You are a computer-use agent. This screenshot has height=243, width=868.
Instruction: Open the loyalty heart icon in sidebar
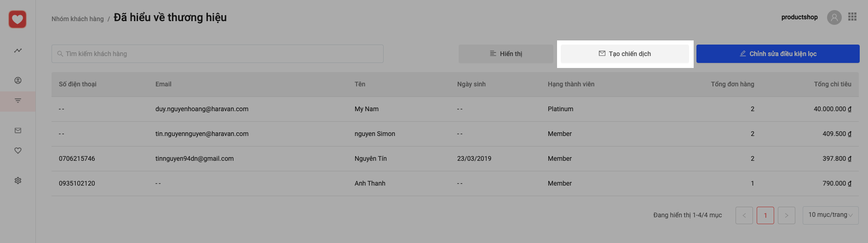pos(18,151)
